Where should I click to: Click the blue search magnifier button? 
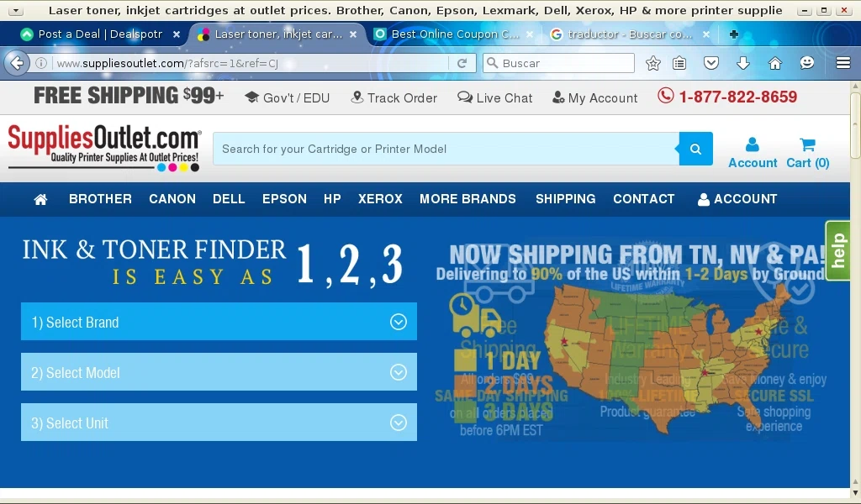coord(695,149)
